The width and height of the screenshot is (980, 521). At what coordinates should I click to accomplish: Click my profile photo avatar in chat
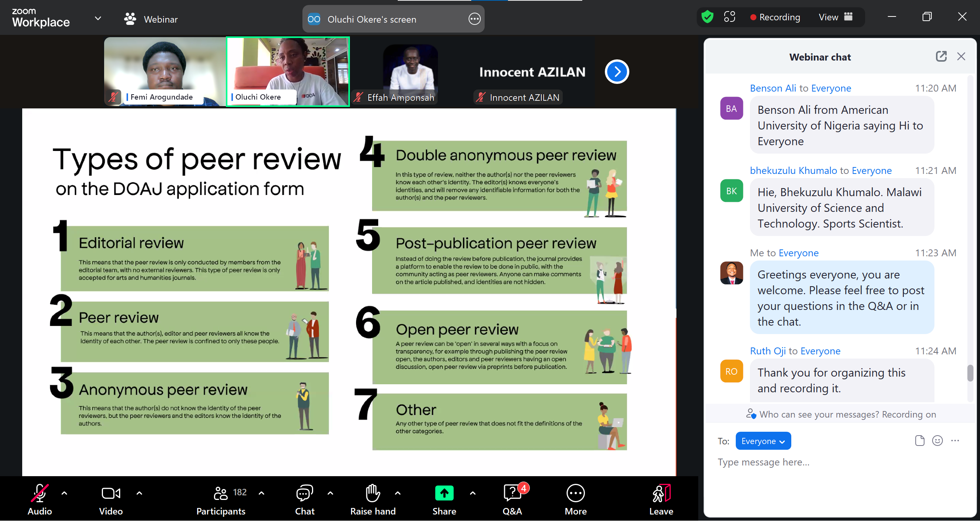[x=732, y=273]
